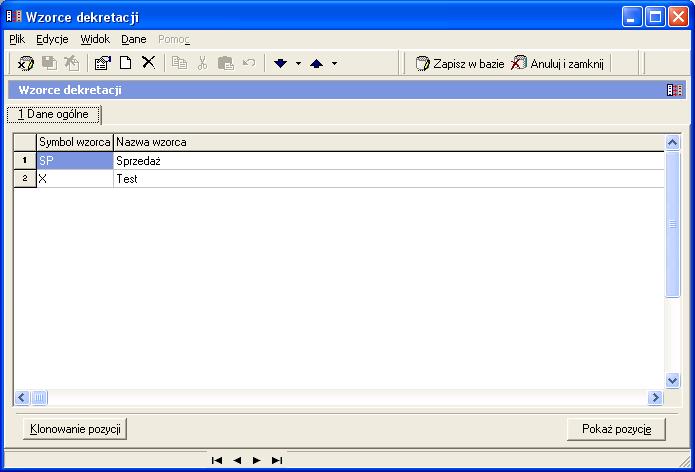
Task: Open dropdown next to the up arrow
Action: pos(335,63)
